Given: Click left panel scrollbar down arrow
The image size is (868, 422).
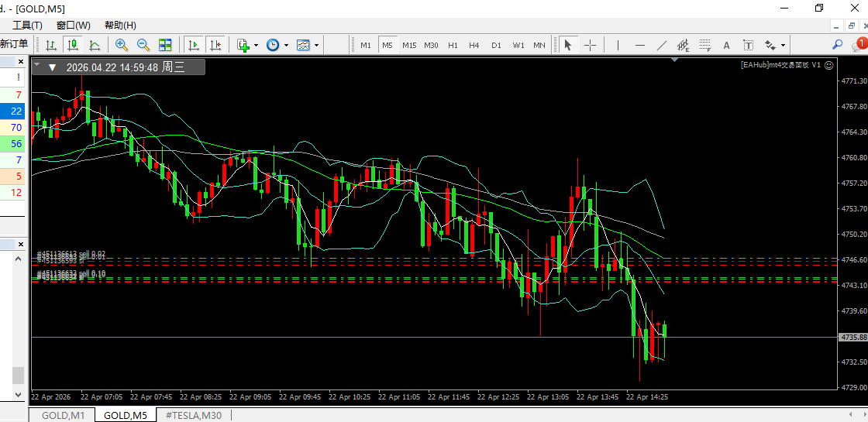Looking at the screenshot, I should point(19,395).
